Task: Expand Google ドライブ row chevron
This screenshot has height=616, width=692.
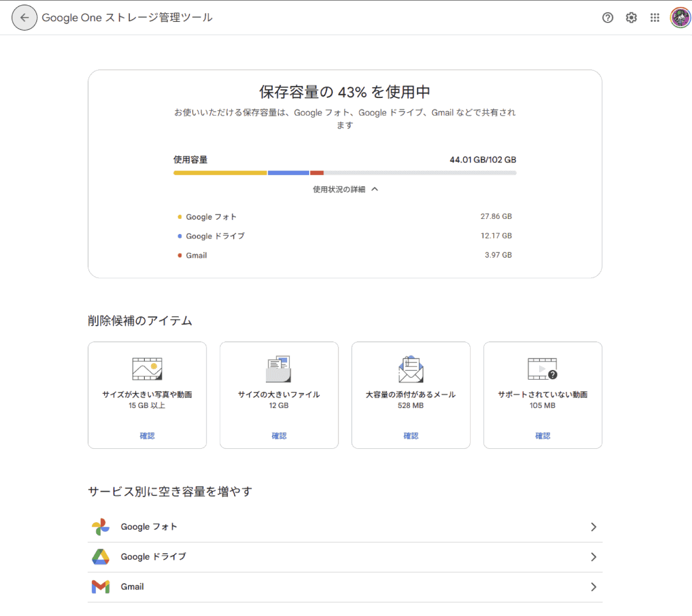Action: tap(593, 557)
